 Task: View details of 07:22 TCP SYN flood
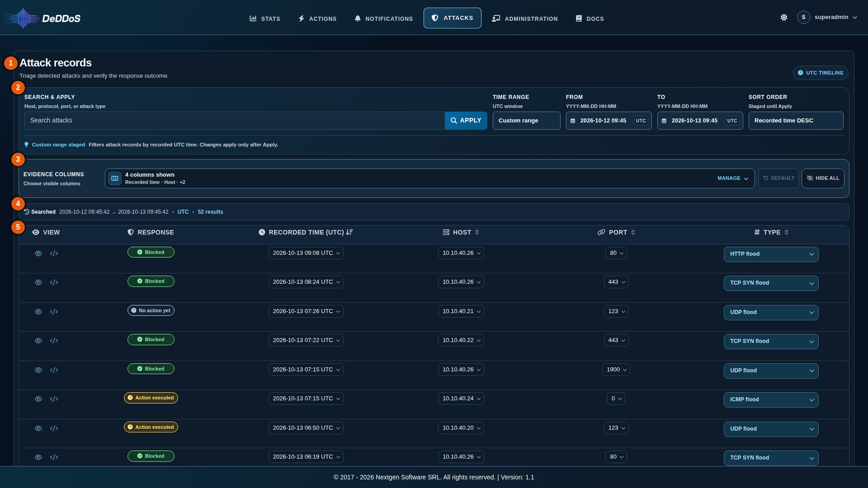(38, 341)
